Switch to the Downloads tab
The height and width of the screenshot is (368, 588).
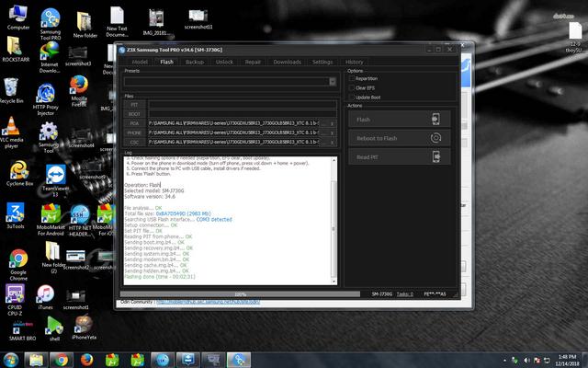[x=287, y=62]
